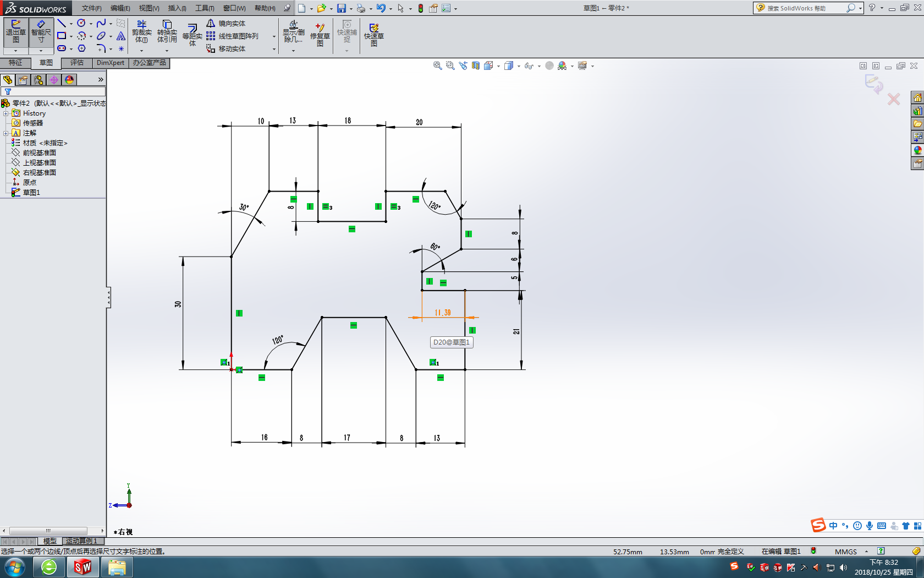Open the PropertyManager tab icon
924x578 pixels.
[23, 80]
